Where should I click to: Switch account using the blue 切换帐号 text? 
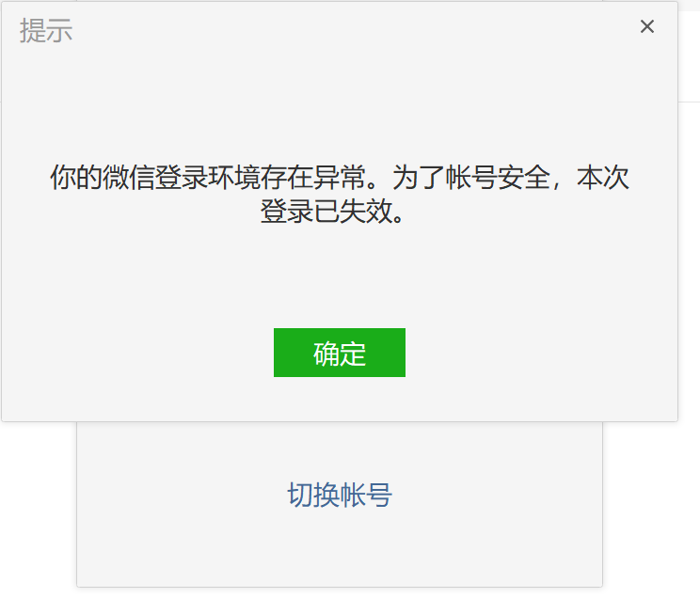coord(340,495)
